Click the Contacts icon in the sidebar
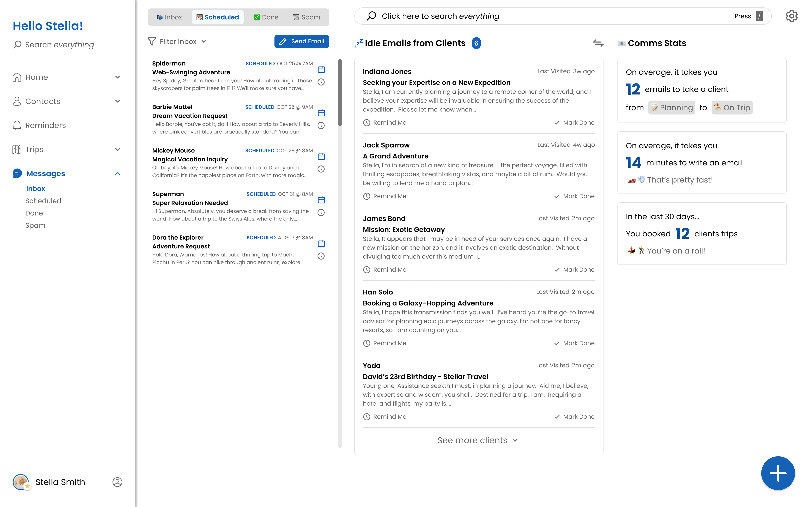Screen dimensions: 812x507 tap(16, 101)
